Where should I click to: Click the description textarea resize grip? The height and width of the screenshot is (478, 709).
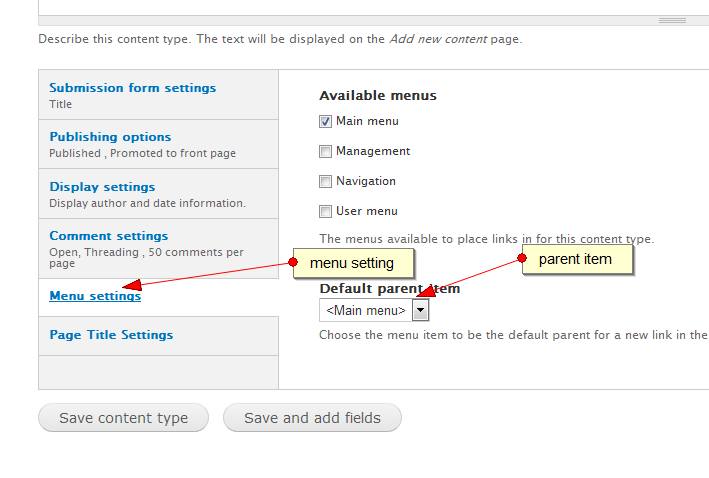pyautogui.click(x=672, y=20)
